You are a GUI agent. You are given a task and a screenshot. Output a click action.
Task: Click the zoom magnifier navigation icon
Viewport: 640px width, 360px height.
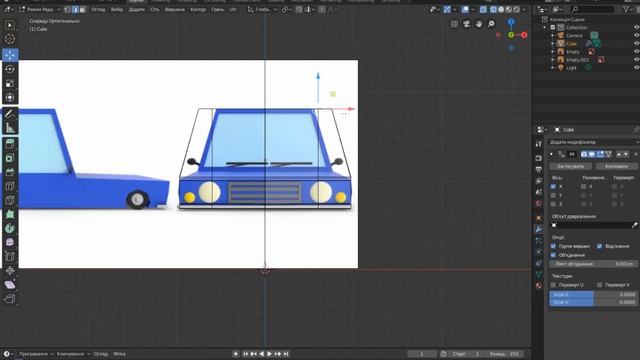click(491, 24)
